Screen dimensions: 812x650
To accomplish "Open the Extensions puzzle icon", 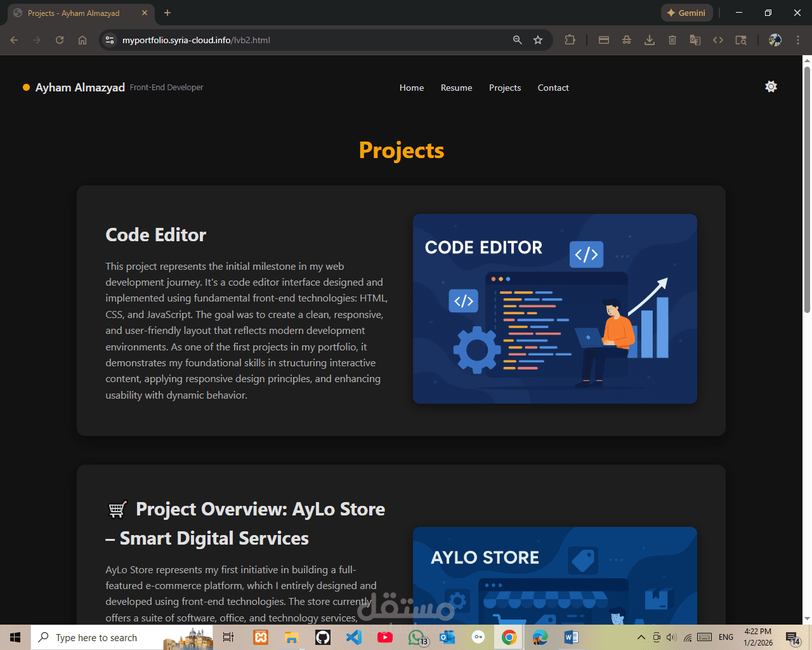I will (x=570, y=40).
